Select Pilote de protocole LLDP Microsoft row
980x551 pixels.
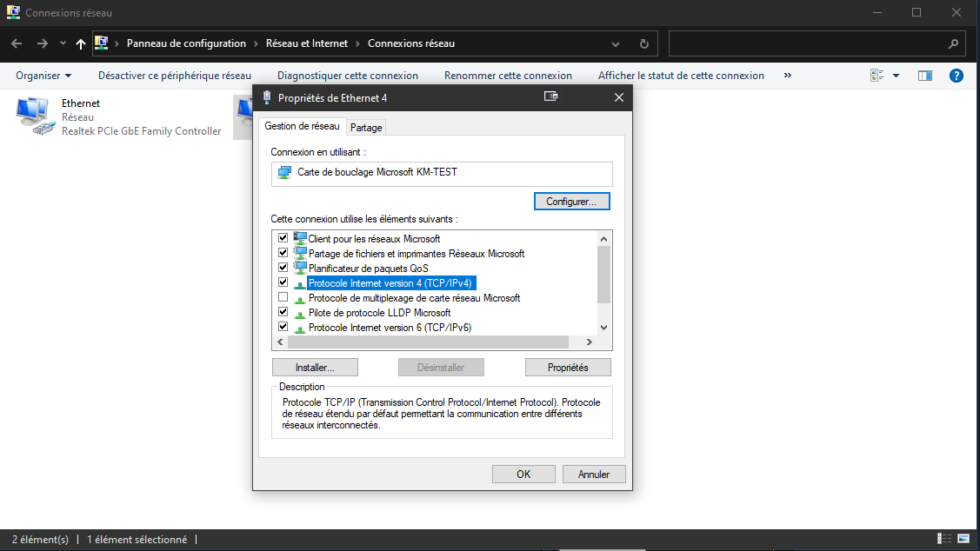pos(379,312)
